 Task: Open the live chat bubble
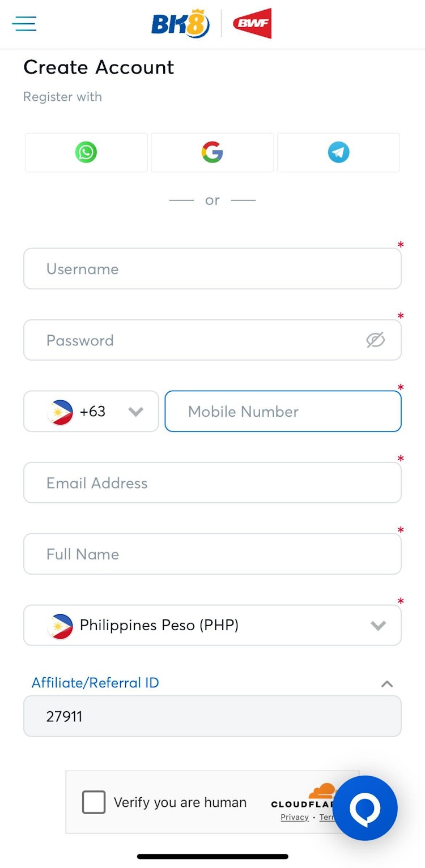pos(365,808)
